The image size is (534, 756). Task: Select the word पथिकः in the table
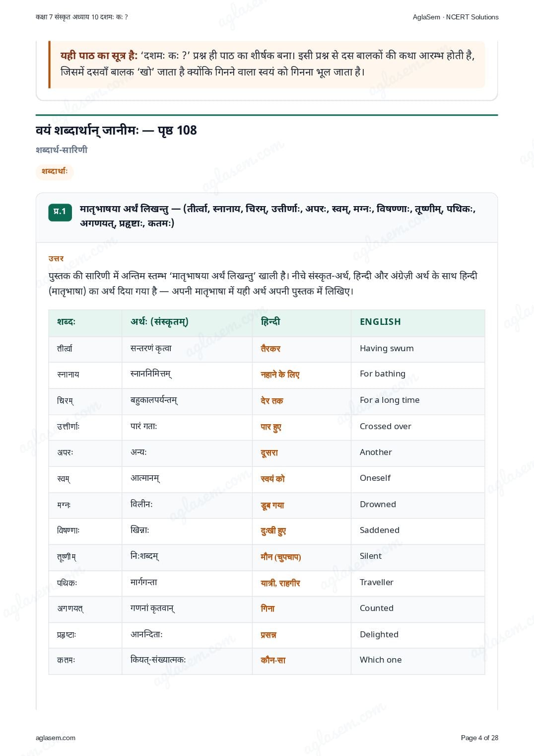click(67, 583)
